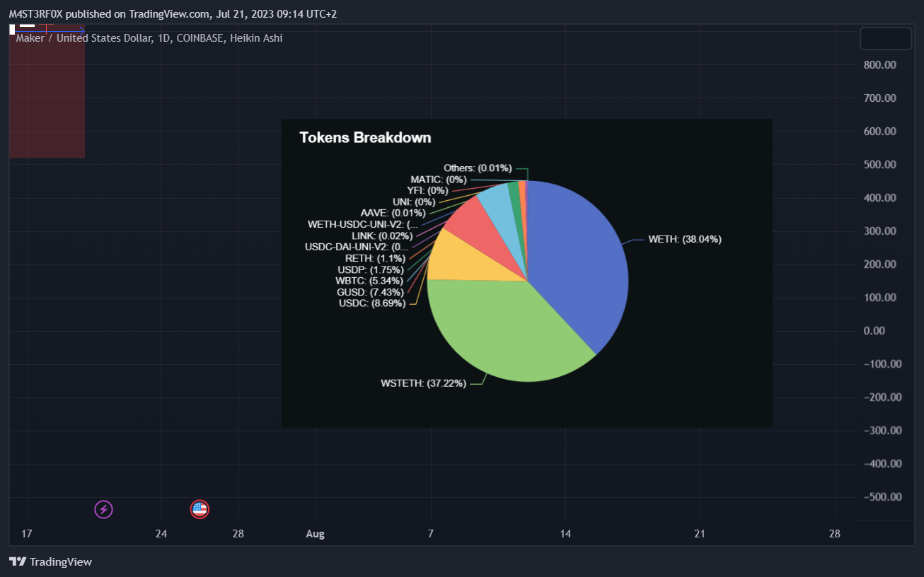
Task: Click the Tokens Breakdown heading
Action: pos(365,137)
